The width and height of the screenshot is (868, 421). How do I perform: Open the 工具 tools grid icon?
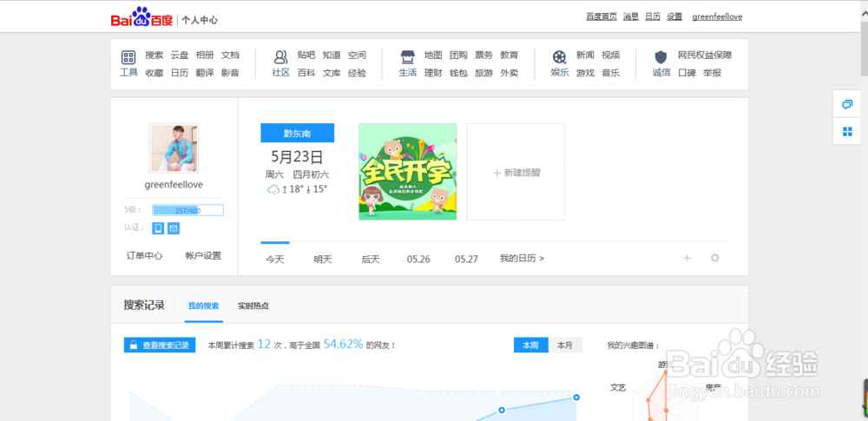128,57
